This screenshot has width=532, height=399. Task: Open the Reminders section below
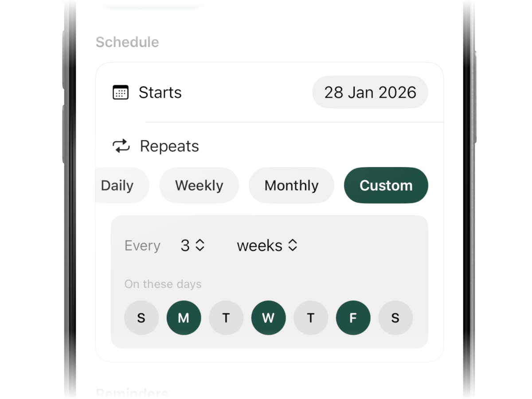(x=132, y=392)
